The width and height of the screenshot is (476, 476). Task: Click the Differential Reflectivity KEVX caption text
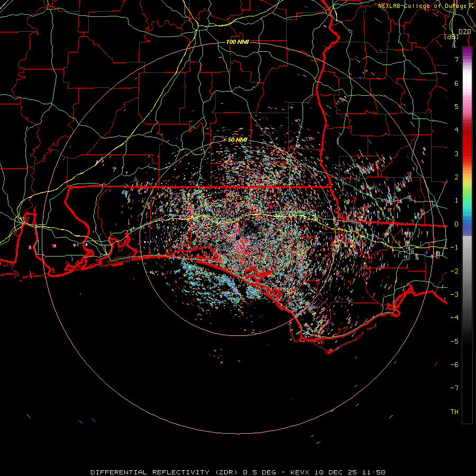tap(238, 472)
